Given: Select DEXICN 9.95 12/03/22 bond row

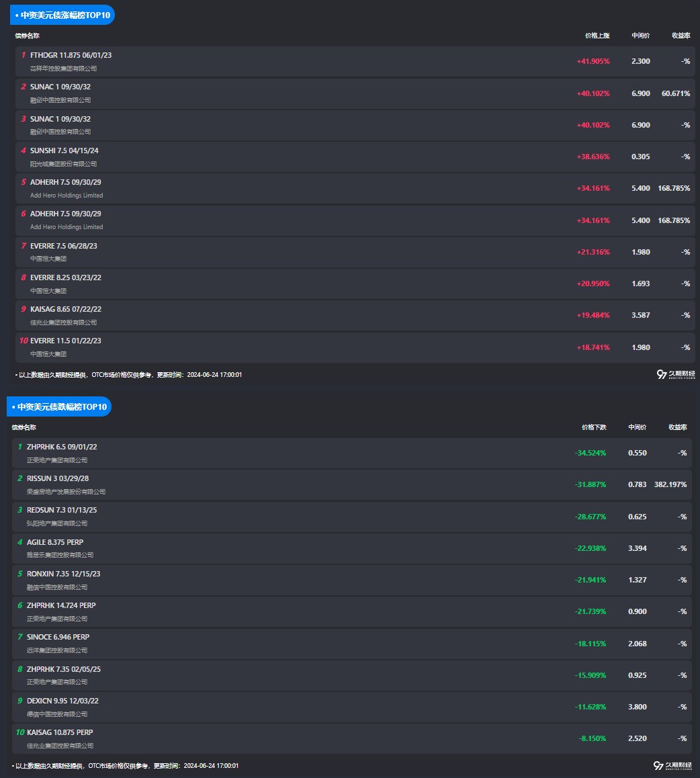Looking at the screenshot, I should click(x=352, y=707).
